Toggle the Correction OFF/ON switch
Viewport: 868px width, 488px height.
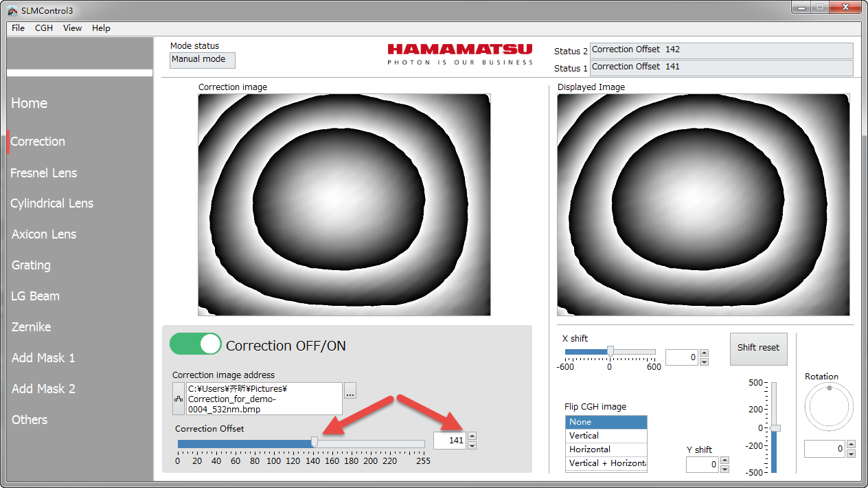196,344
